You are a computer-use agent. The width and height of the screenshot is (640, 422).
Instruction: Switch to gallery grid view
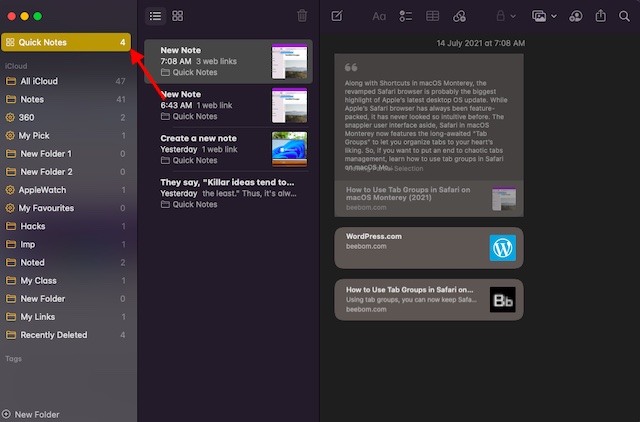point(178,16)
